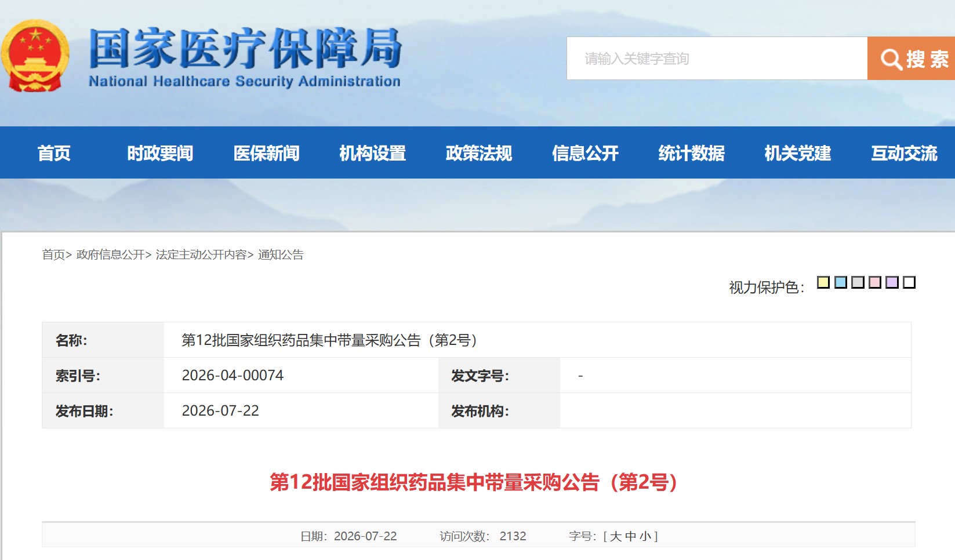Open the 机构设置 navigation item

coord(373,153)
